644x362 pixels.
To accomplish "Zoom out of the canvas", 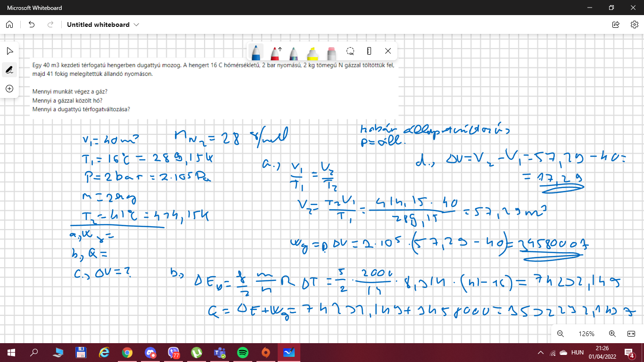I will 561,334.
